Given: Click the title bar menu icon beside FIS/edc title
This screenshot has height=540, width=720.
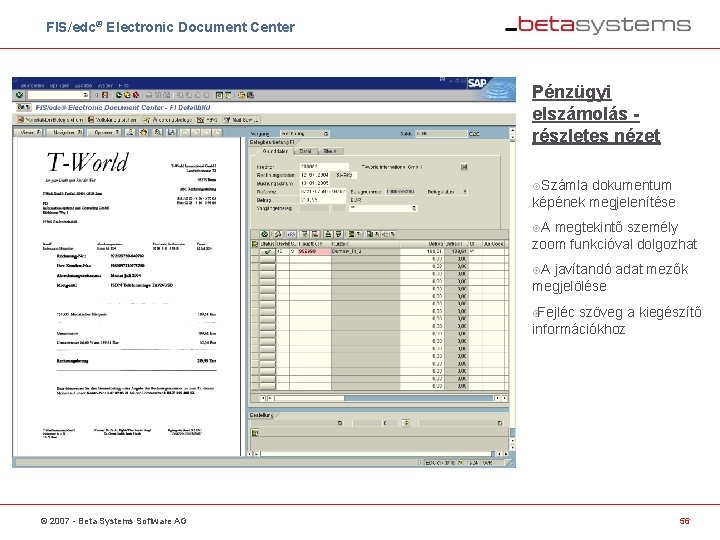Looking at the screenshot, I should click(23, 107).
